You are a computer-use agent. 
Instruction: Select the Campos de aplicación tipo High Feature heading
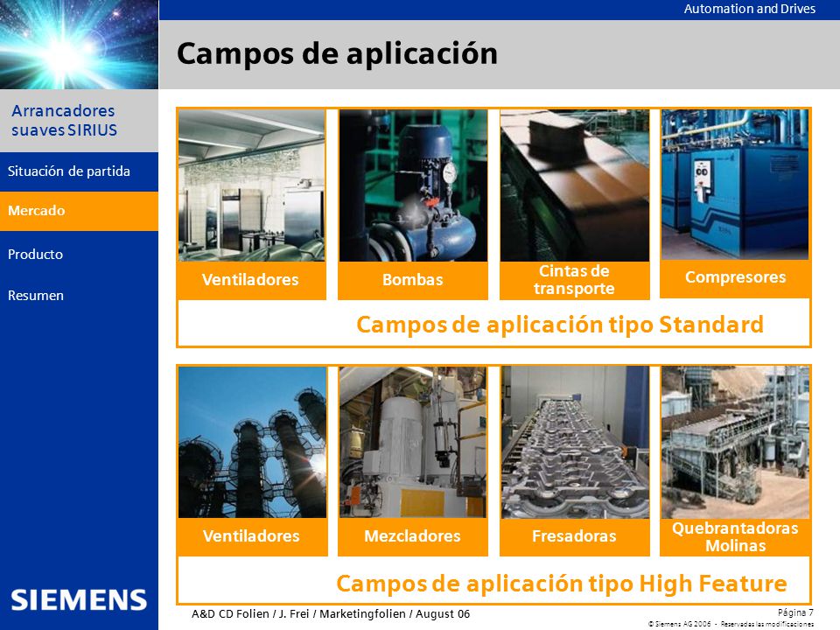pyautogui.click(x=562, y=584)
